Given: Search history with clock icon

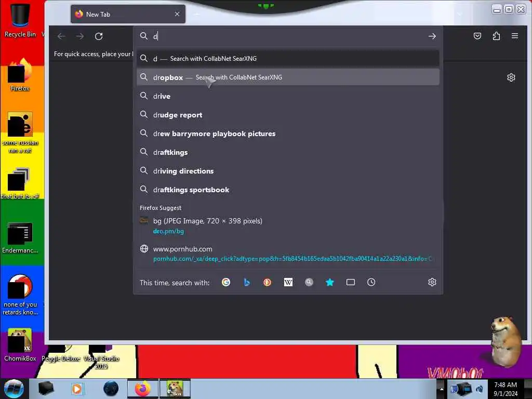Looking at the screenshot, I should point(371,282).
